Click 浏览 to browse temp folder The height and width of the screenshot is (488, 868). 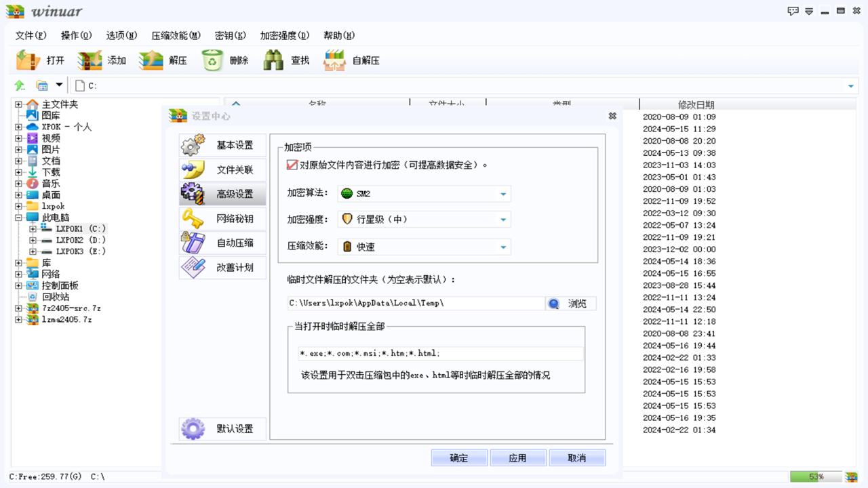coord(570,303)
